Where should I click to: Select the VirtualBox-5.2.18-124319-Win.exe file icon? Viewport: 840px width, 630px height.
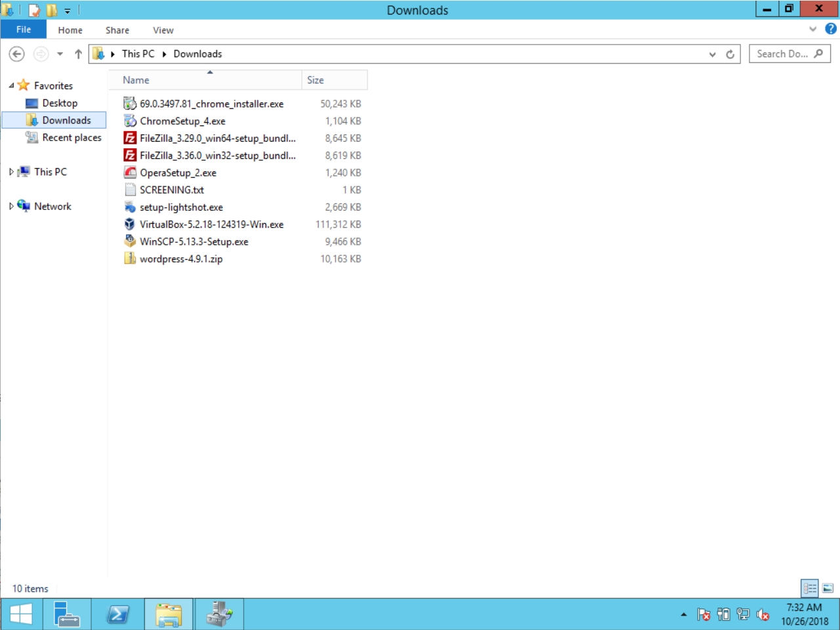point(130,224)
